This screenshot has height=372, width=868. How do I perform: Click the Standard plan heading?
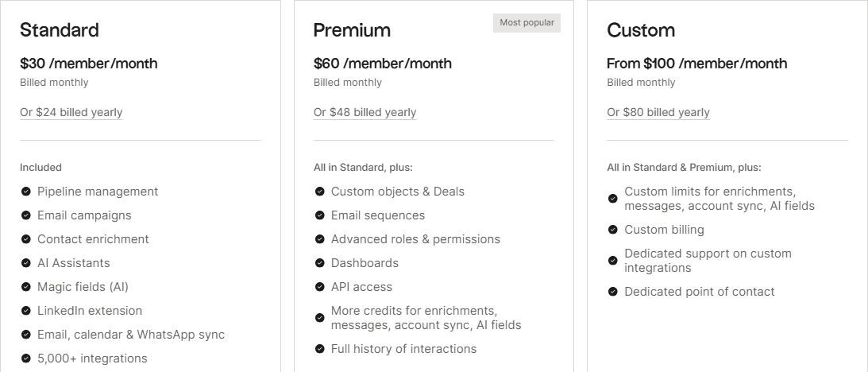[60, 30]
